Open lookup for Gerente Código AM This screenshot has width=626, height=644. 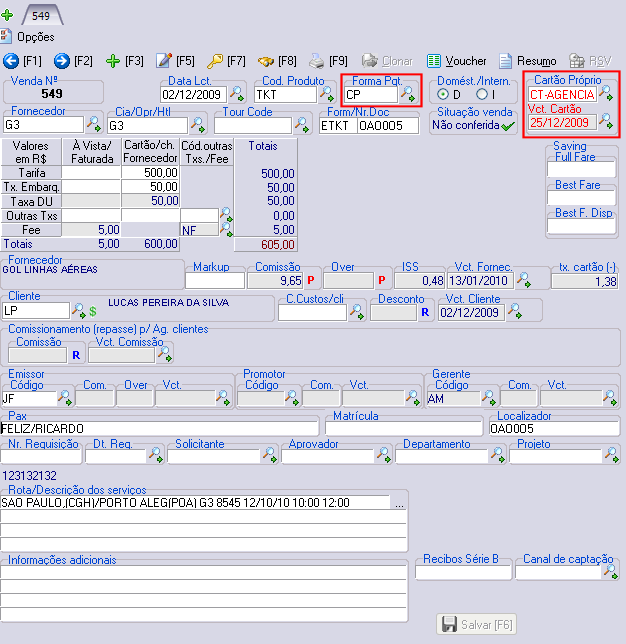pos(488,398)
